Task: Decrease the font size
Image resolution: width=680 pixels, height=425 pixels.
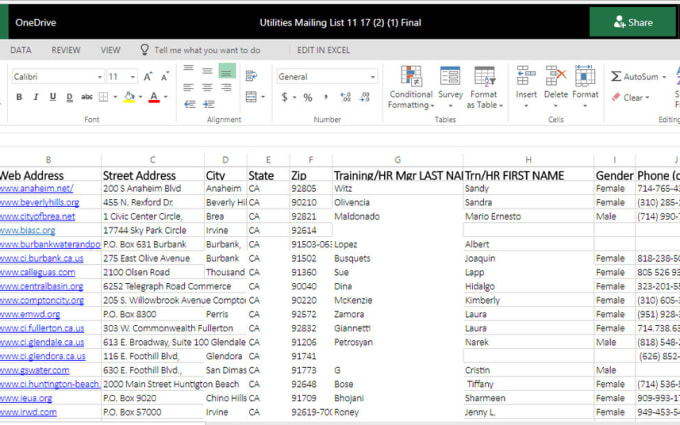Action: pyautogui.click(x=165, y=77)
